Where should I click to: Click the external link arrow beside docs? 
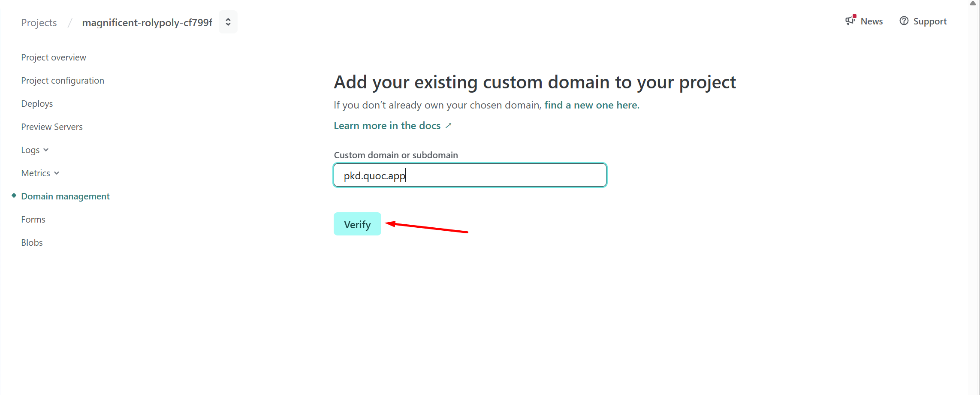(449, 126)
